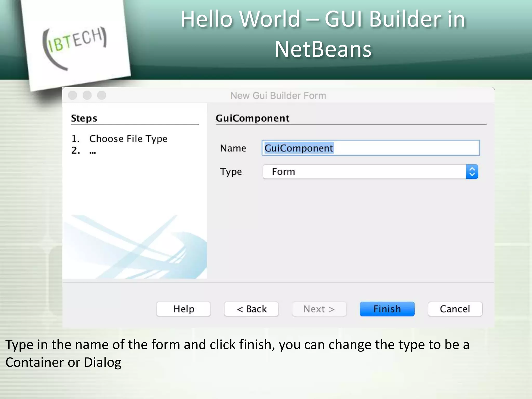Click the Help button
The width and height of the screenshot is (532, 399).
[x=184, y=309]
